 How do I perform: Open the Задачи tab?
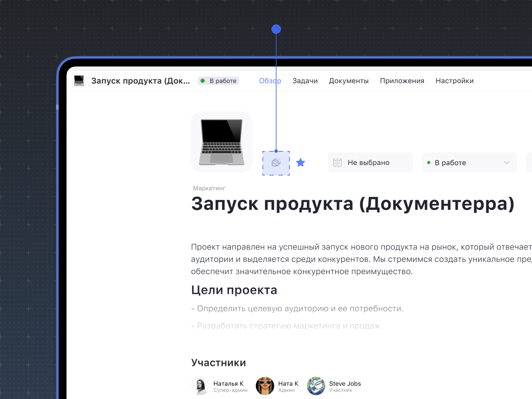(x=305, y=81)
